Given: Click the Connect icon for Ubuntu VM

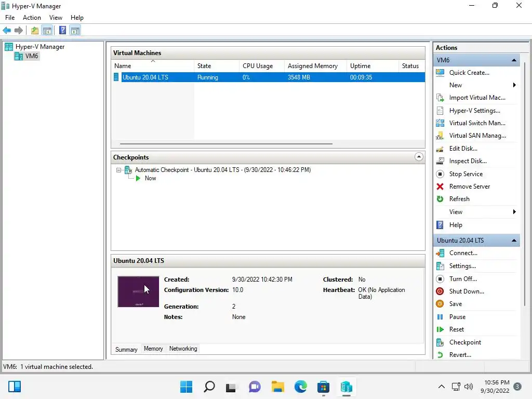Looking at the screenshot, I should point(440,253).
